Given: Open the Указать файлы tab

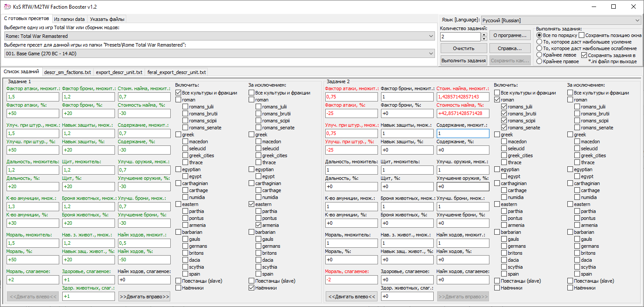Looking at the screenshot, I should coord(107,19).
